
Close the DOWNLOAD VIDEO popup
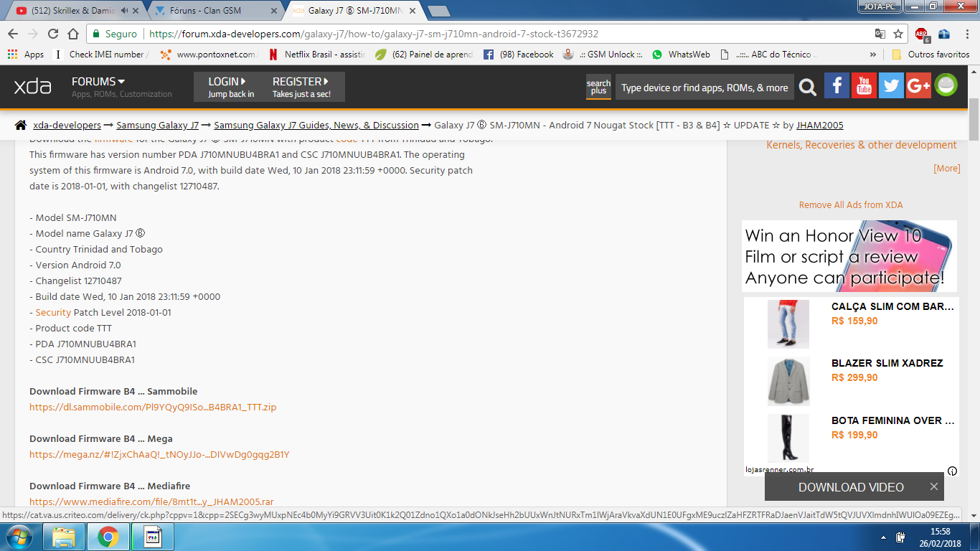[934, 486]
